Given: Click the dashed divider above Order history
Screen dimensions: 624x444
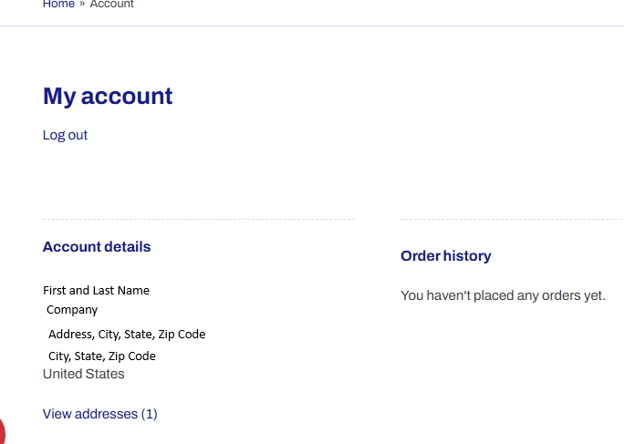Looking at the screenshot, I should pyautogui.click(x=511, y=219).
